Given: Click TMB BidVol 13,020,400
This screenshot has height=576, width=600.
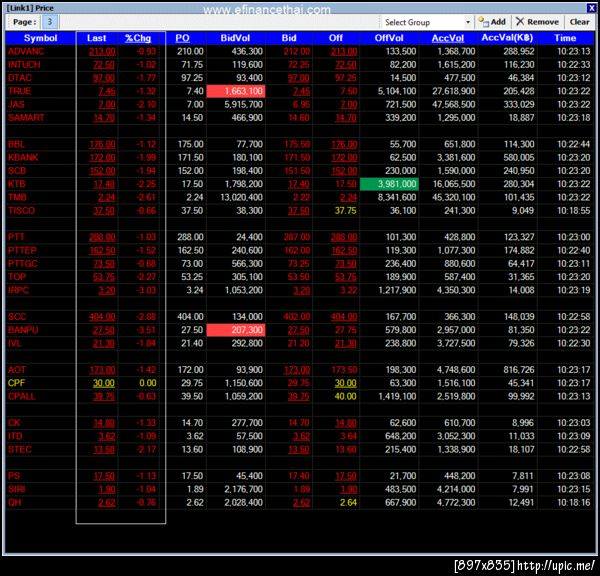Looking at the screenshot, I should pyautogui.click(x=241, y=197).
